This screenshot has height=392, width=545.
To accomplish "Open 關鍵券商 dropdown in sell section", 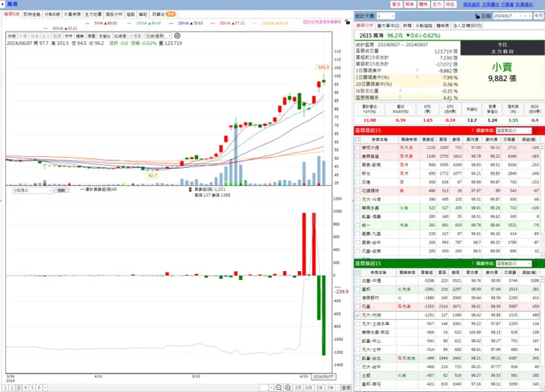I will [x=513, y=263].
